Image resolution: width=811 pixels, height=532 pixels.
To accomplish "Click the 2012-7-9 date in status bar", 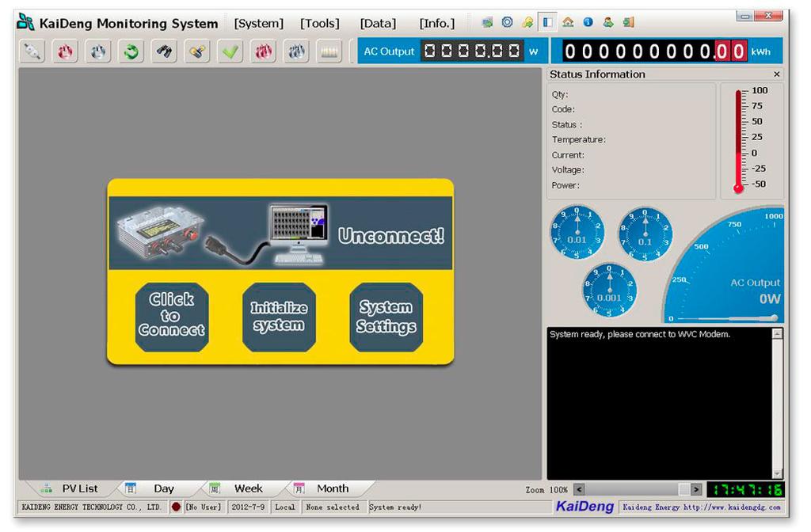I will point(248,507).
